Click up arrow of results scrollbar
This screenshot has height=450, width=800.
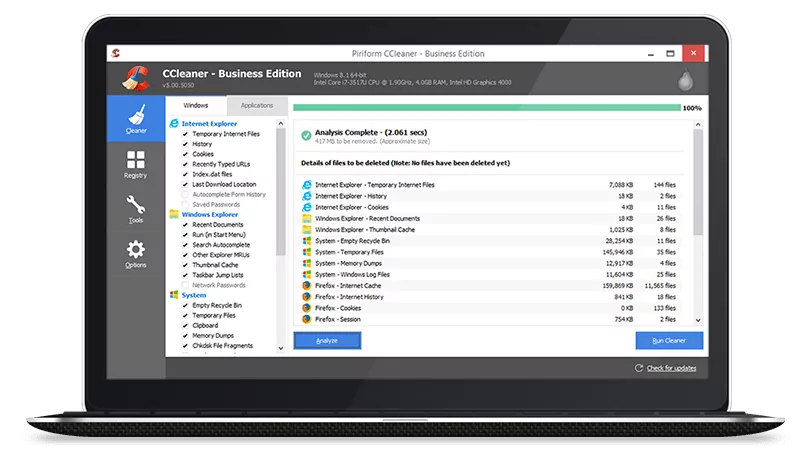coord(698,124)
